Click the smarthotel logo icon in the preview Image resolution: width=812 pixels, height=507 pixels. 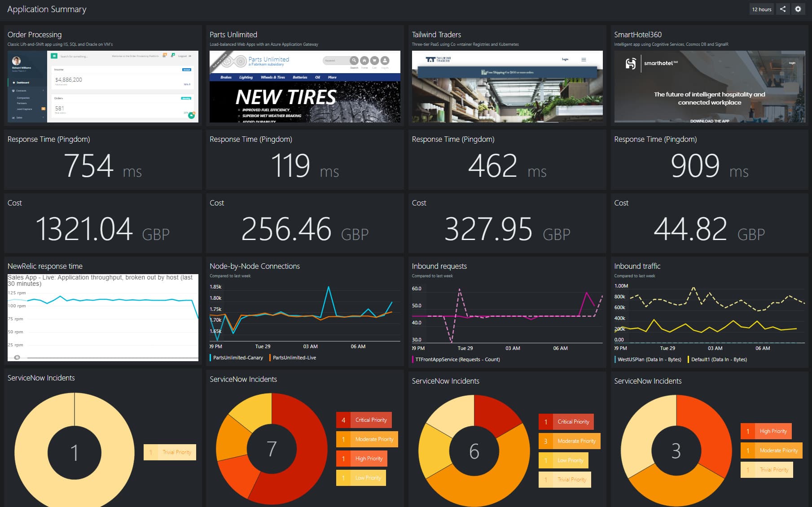pos(631,63)
